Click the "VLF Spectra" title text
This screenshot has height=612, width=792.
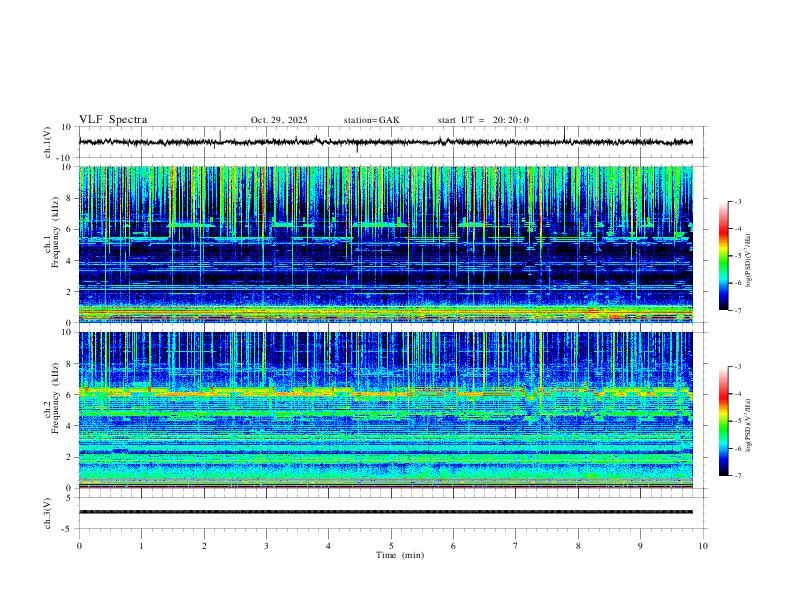(113, 120)
